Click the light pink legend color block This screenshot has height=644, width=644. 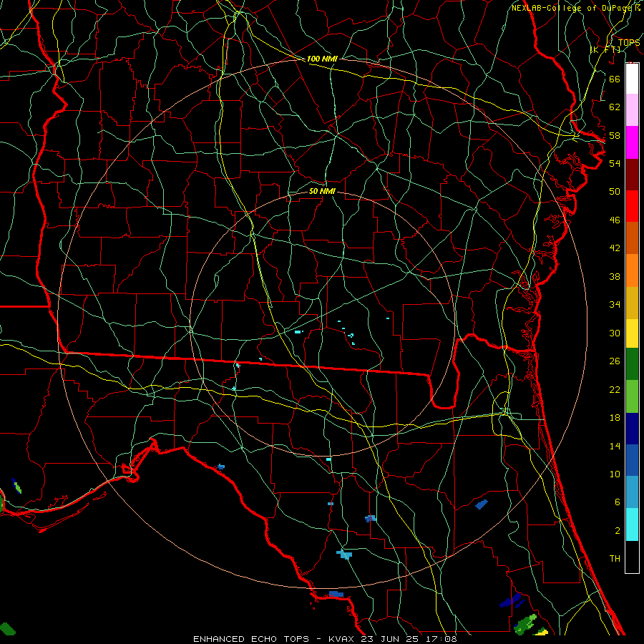632,109
